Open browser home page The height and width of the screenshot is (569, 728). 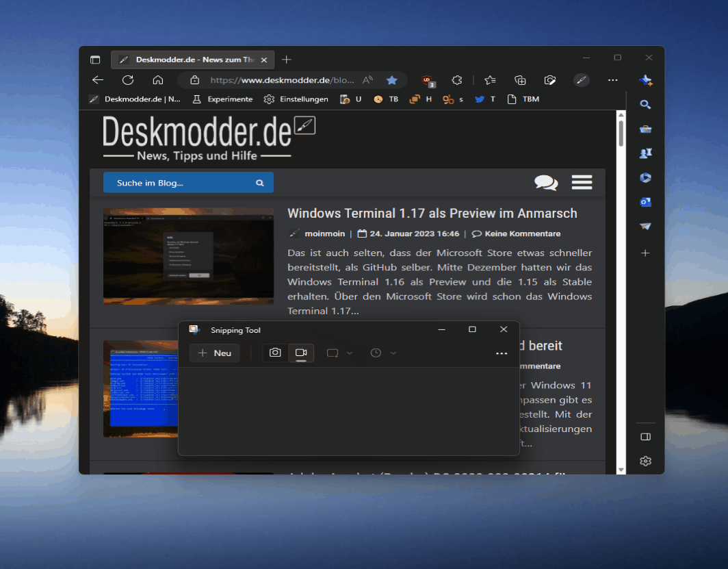158,80
